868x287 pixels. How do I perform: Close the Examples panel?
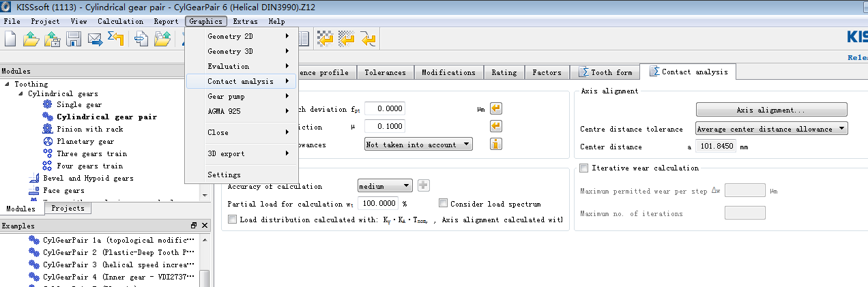pos(204,225)
